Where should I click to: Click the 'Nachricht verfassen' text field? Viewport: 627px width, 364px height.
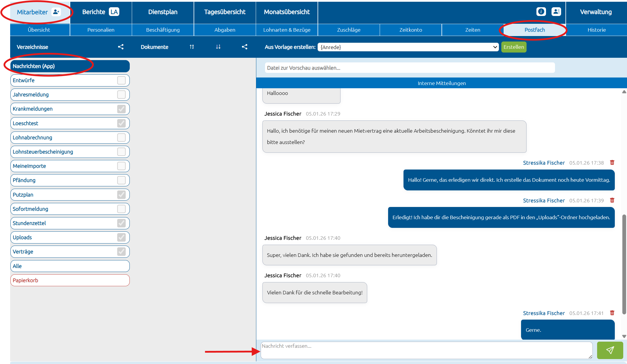pos(426,350)
